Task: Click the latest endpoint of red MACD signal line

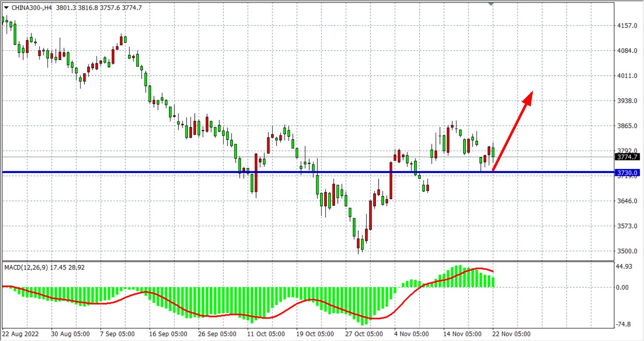Action: click(493, 272)
